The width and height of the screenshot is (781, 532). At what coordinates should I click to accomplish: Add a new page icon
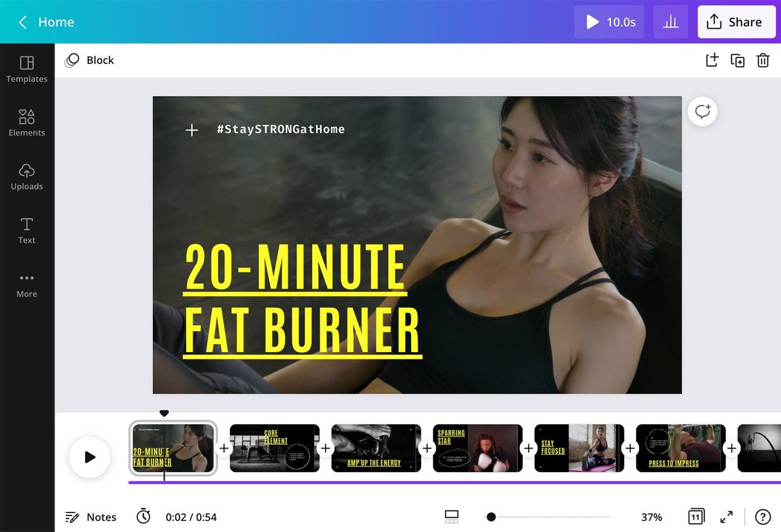[x=712, y=60]
